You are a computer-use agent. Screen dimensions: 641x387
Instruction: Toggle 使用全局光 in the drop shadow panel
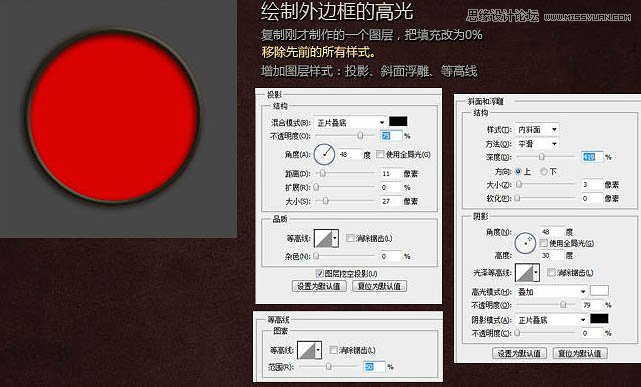380,154
